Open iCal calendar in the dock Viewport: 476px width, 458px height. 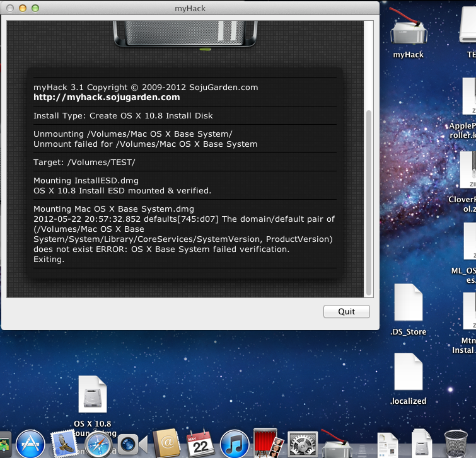pyautogui.click(x=199, y=443)
